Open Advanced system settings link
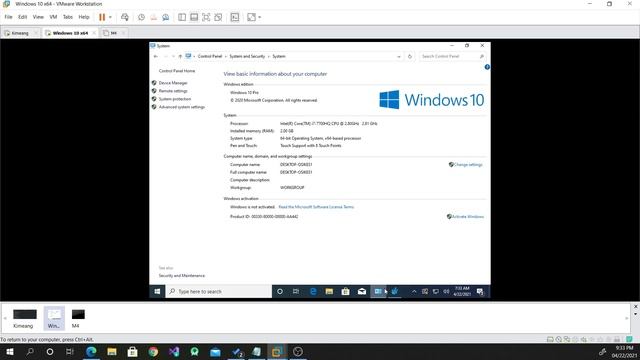 coord(182,107)
